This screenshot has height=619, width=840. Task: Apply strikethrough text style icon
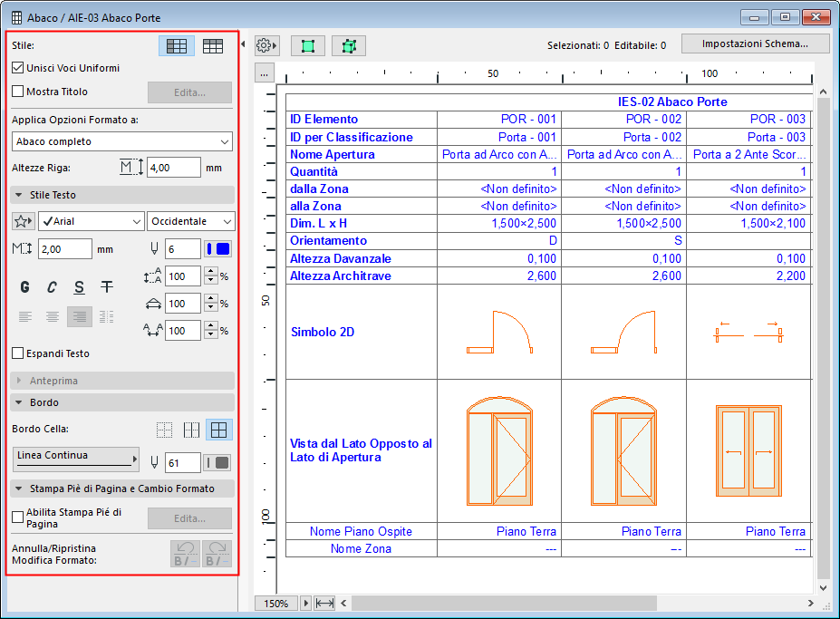pos(107,287)
